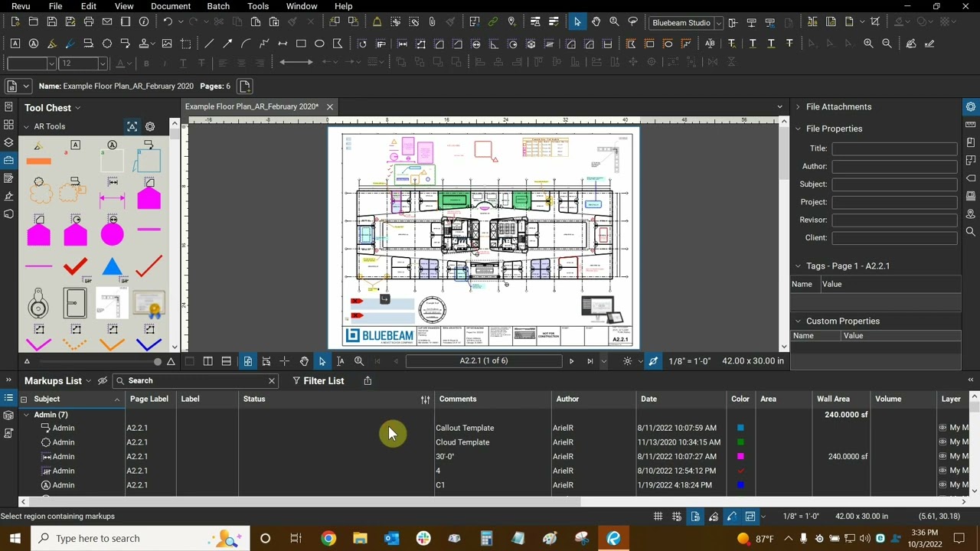Sort markups by the Comments column header
This screenshot has height=551, width=980.
(458, 399)
